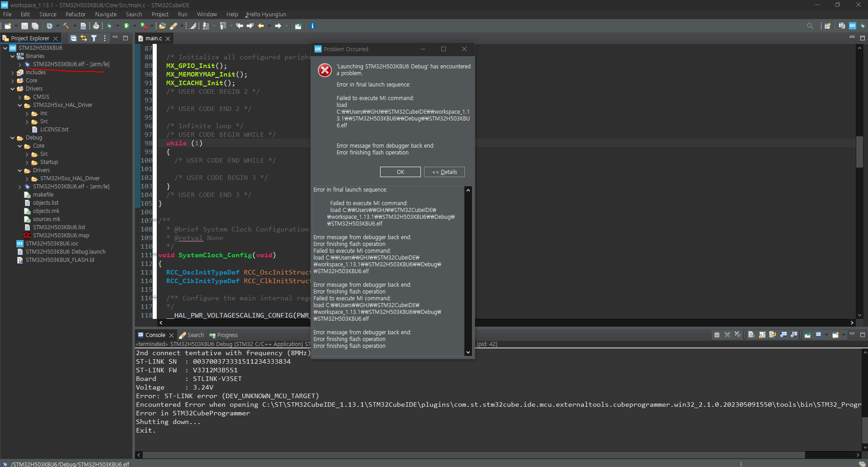
Task: Click the Details button to hide details
Action: tap(444, 172)
